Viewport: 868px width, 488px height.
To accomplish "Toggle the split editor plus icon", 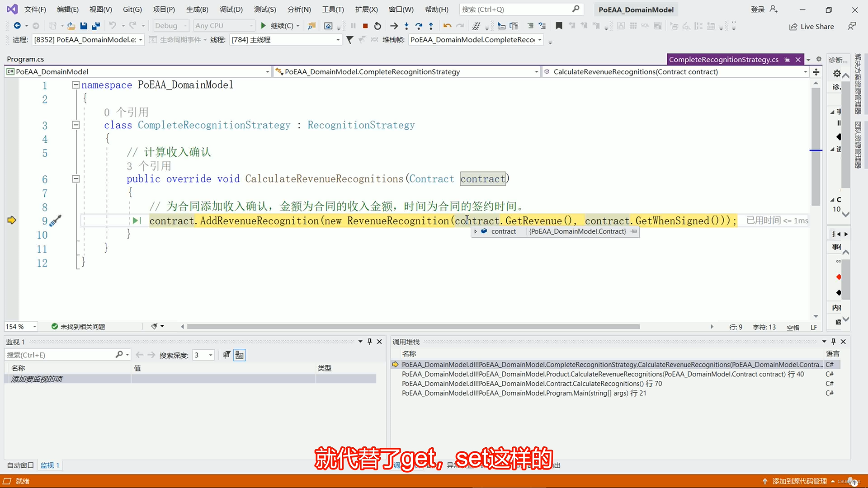I will (816, 72).
